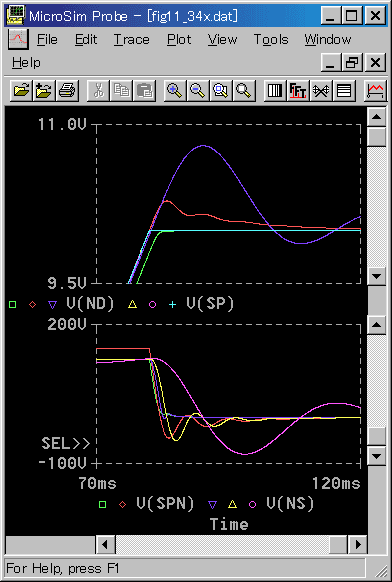Screen dimensions: 392x582
Task: Click the -100V Y-axis label
Action: pos(62,463)
